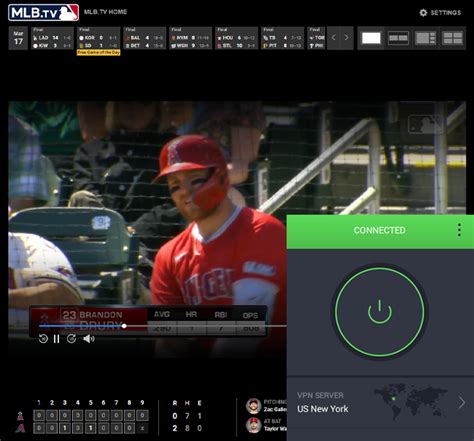Open the MLB.TV HOME link
Image resolution: width=474 pixels, height=441 pixels.
pos(105,12)
